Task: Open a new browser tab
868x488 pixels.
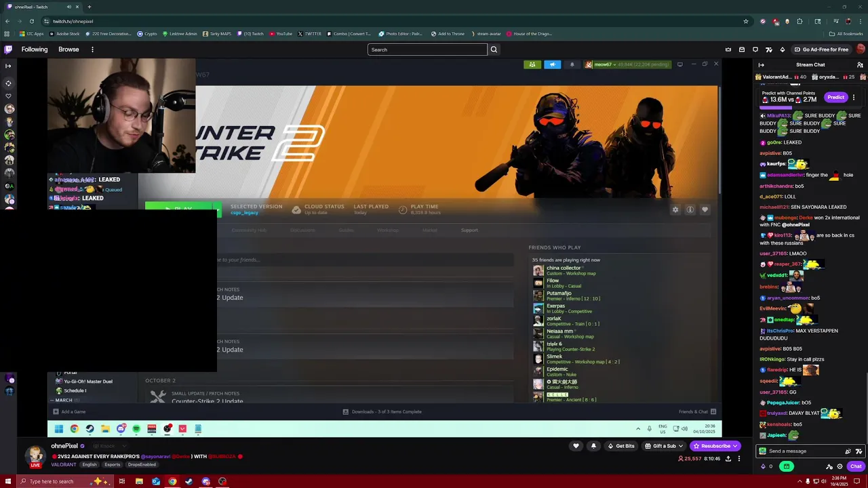Action: pyautogui.click(x=89, y=7)
